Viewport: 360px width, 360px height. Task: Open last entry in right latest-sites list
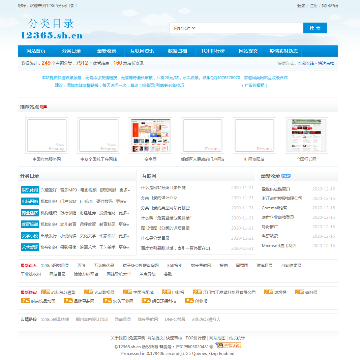tap(279, 246)
